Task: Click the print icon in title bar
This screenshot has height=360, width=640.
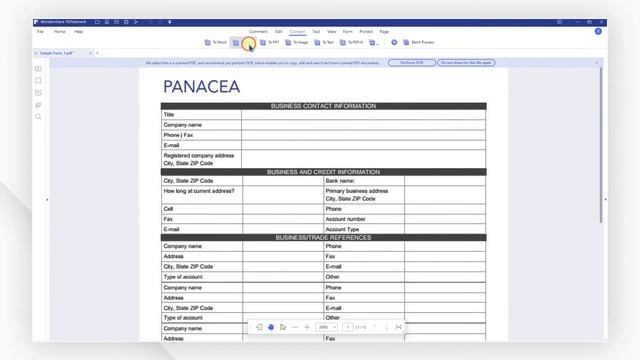Action: pyautogui.click(x=126, y=22)
